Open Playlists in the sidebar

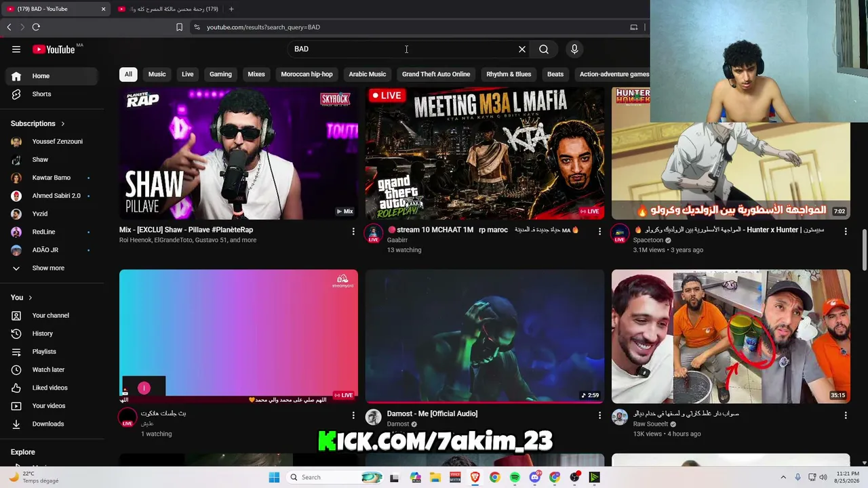(52, 352)
